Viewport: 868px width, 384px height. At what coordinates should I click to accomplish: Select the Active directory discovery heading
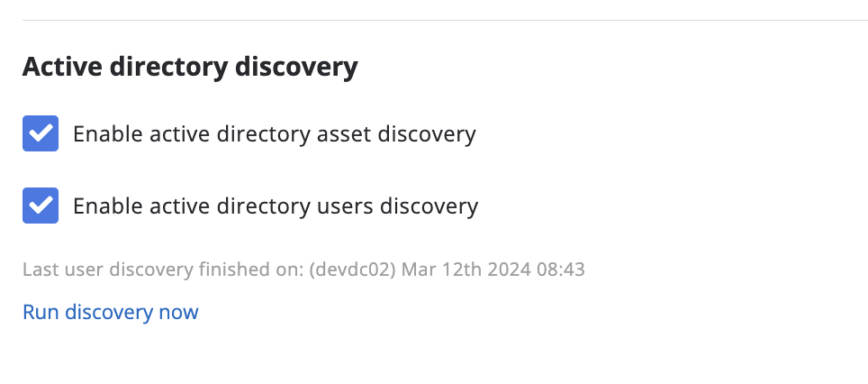click(x=190, y=67)
